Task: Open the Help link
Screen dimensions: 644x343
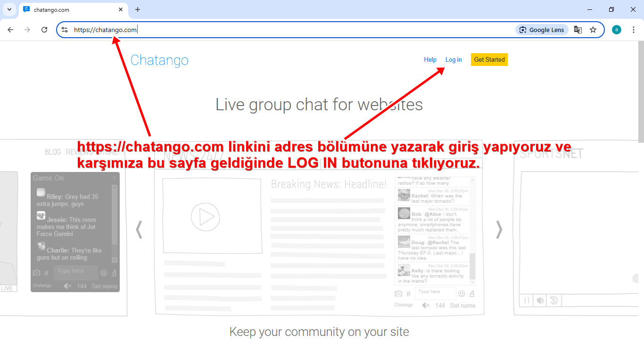Action: pos(430,60)
